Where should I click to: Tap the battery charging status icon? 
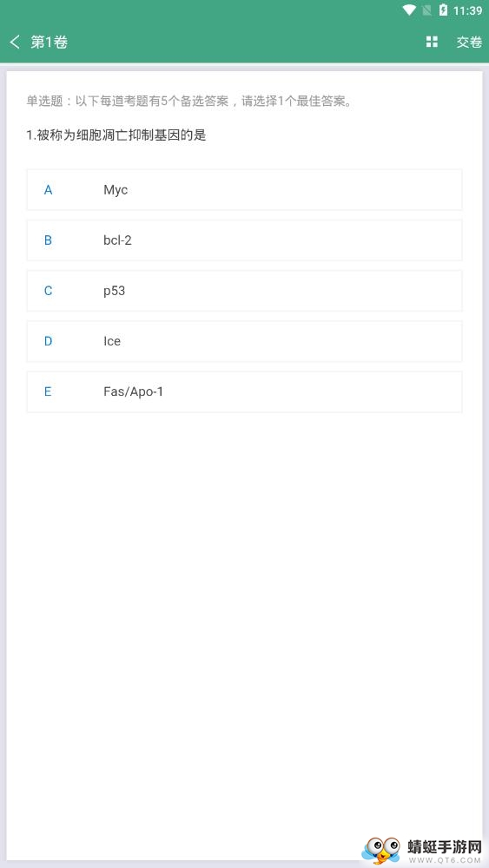coord(443,10)
